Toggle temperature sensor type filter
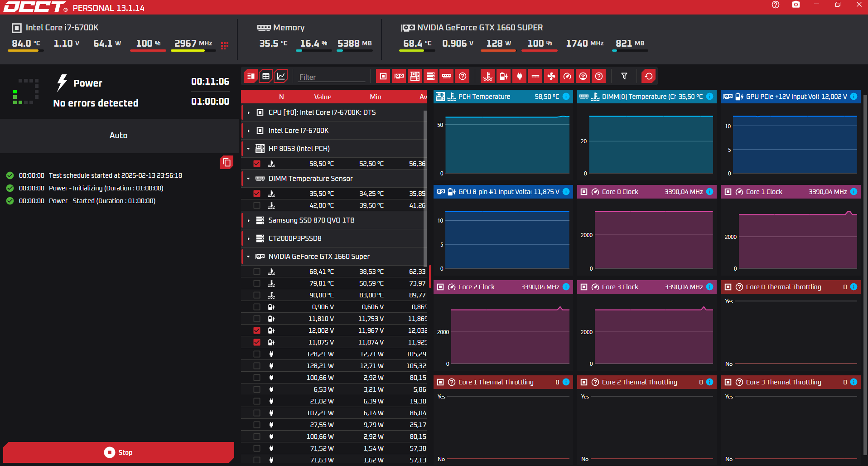Viewport: 868px width, 466px height. (488, 76)
